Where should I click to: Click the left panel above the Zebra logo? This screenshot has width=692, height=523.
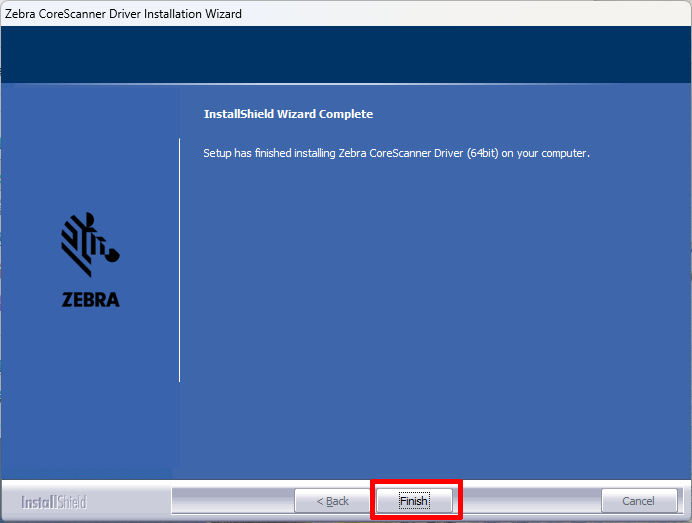(x=90, y=150)
